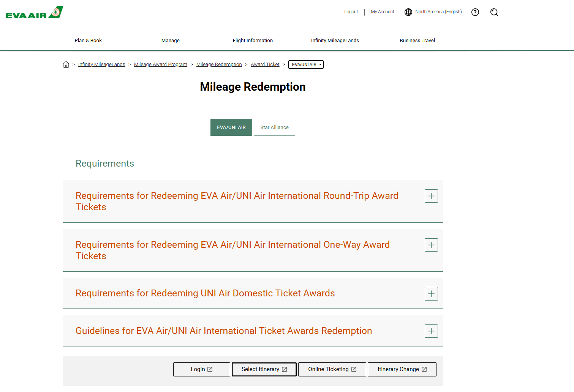Click the EVA Air logo
574x392 pixels.
pos(34,12)
